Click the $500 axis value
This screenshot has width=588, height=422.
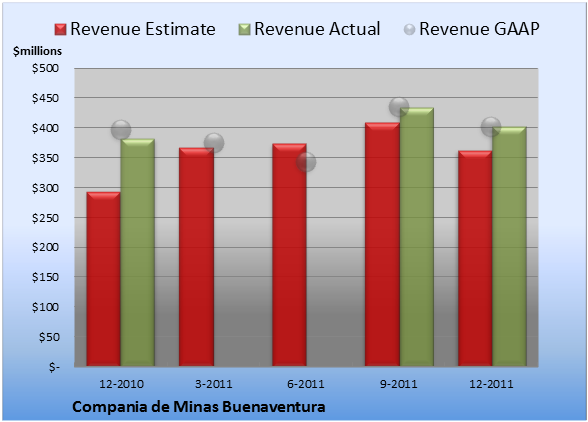click(x=45, y=68)
